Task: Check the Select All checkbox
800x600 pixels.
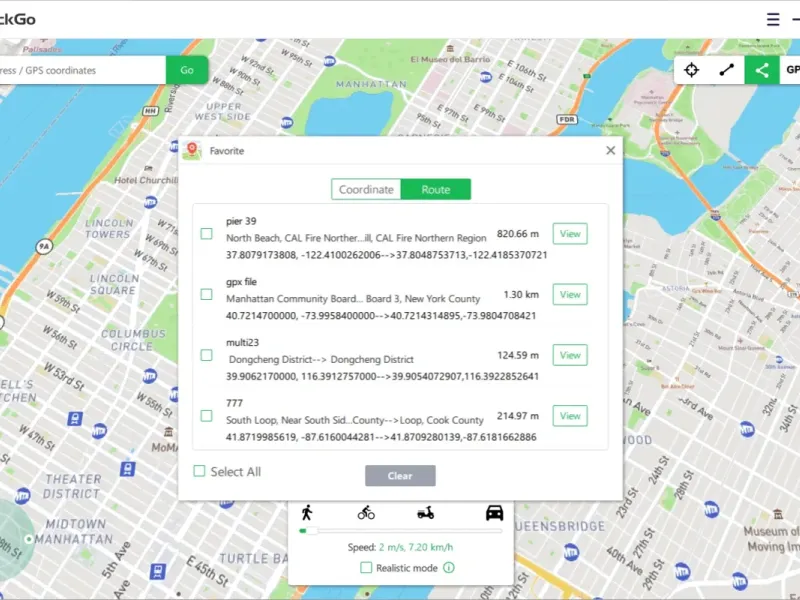Action: [199, 471]
